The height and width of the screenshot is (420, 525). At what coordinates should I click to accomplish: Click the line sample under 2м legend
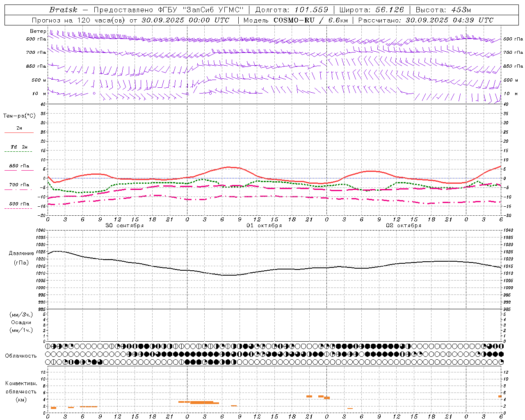click(x=19, y=133)
